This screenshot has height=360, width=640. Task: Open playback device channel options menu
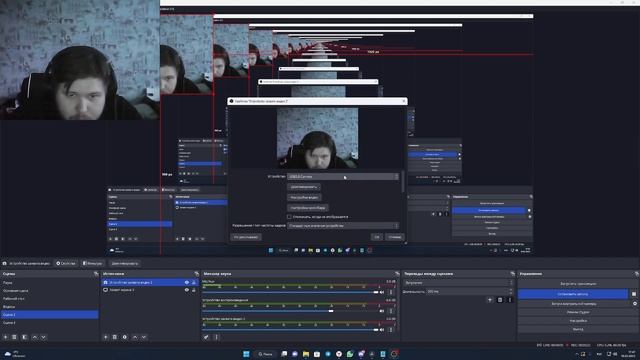click(391, 311)
